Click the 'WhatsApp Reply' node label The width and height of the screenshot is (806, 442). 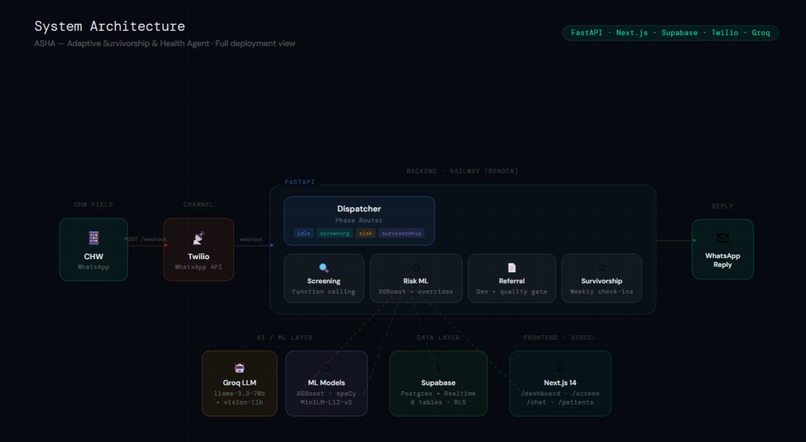tap(722, 260)
